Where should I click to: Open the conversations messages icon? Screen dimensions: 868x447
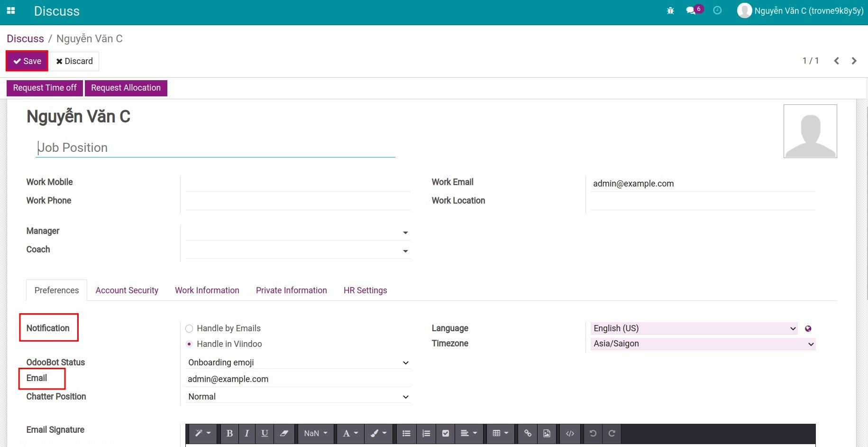(691, 10)
